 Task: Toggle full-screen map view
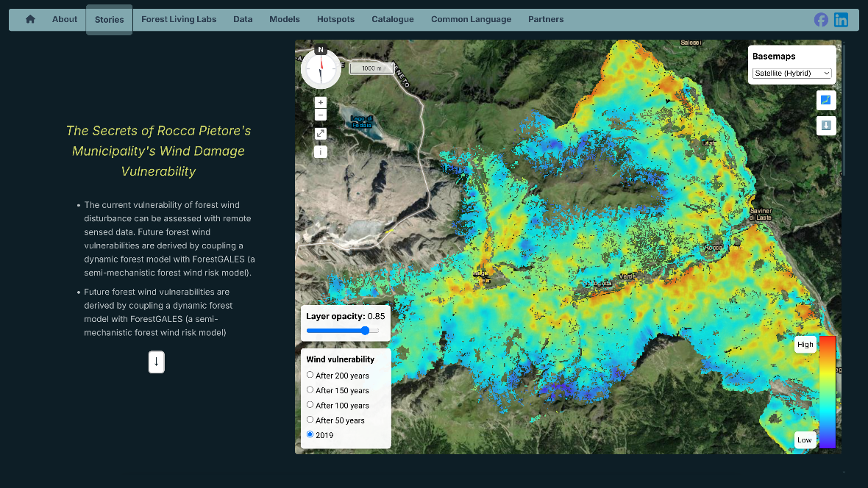point(321,133)
